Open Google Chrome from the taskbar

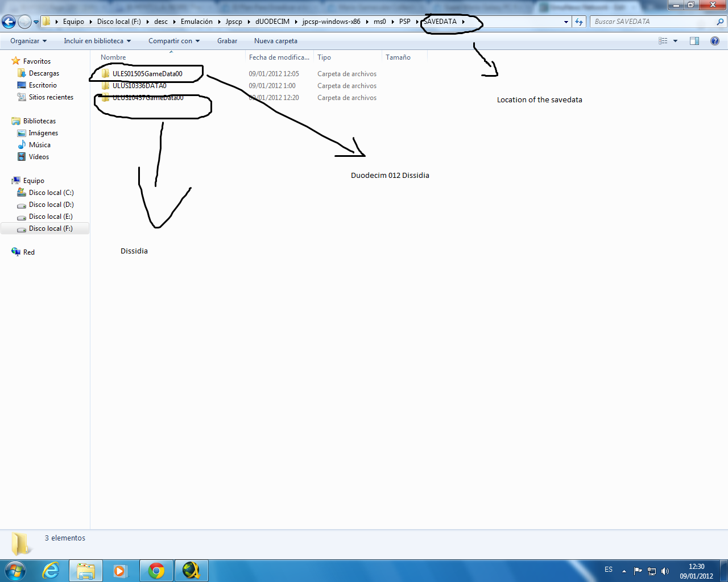(156, 570)
